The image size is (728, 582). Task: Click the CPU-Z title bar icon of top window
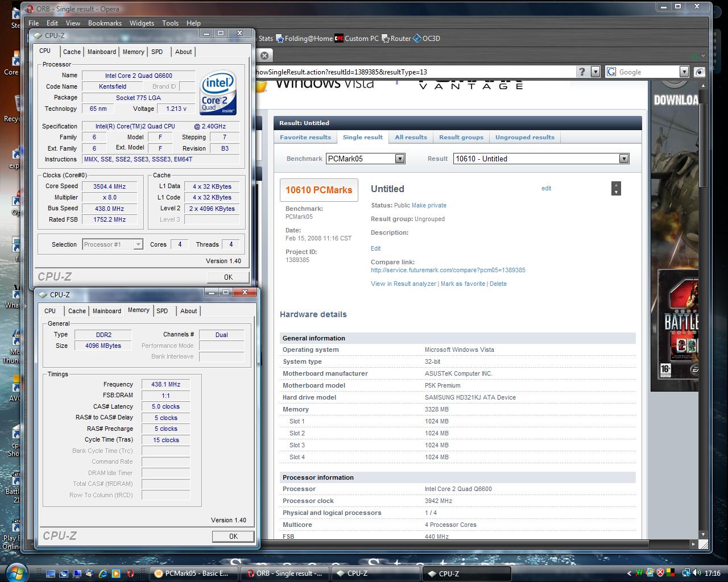[x=38, y=35]
